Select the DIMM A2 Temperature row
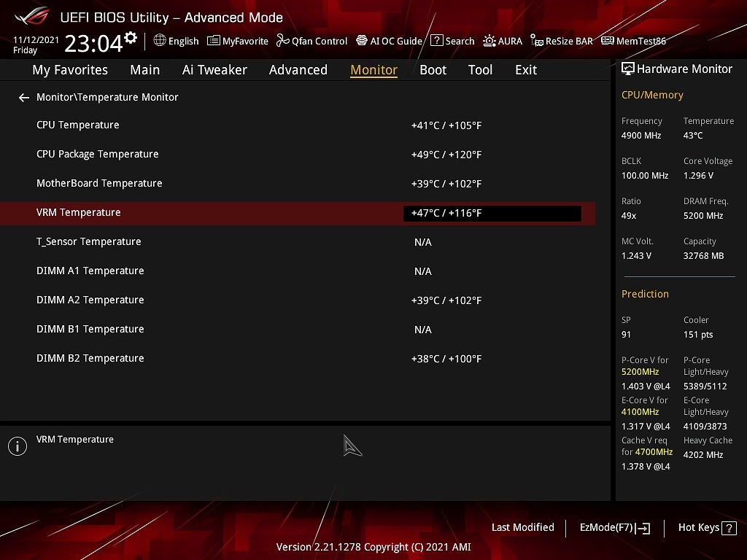 298,300
